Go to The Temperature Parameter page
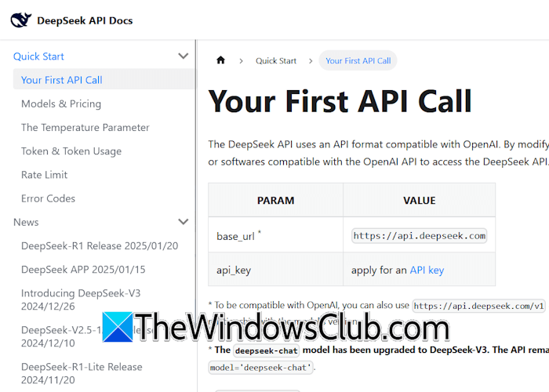The width and height of the screenshot is (549, 392). click(85, 127)
